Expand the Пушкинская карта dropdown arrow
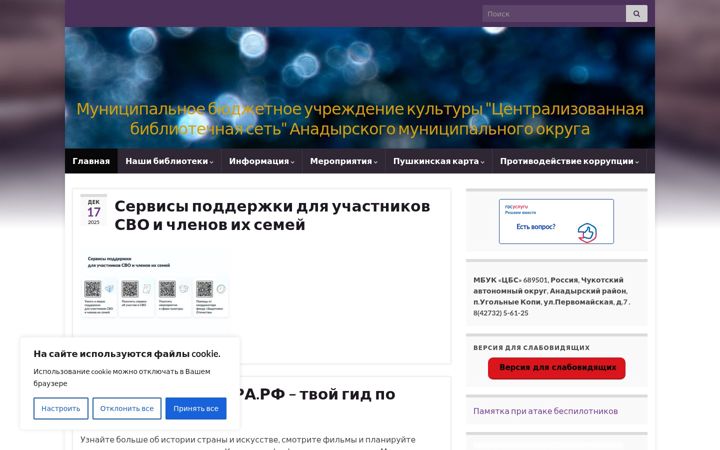 pos(483,162)
